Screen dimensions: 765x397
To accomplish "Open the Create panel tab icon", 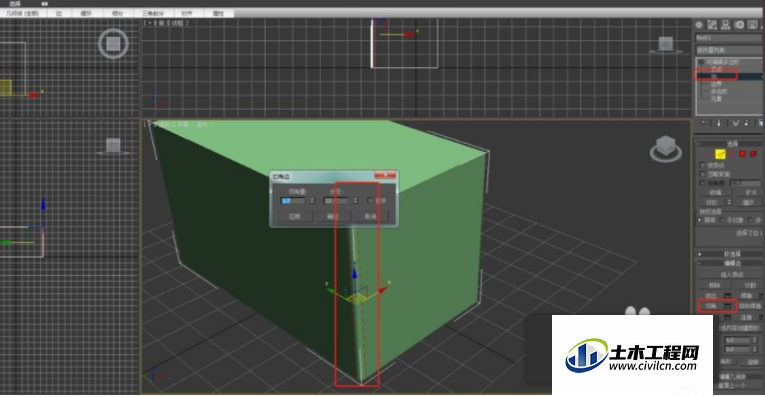I will pyautogui.click(x=699, y=24).
